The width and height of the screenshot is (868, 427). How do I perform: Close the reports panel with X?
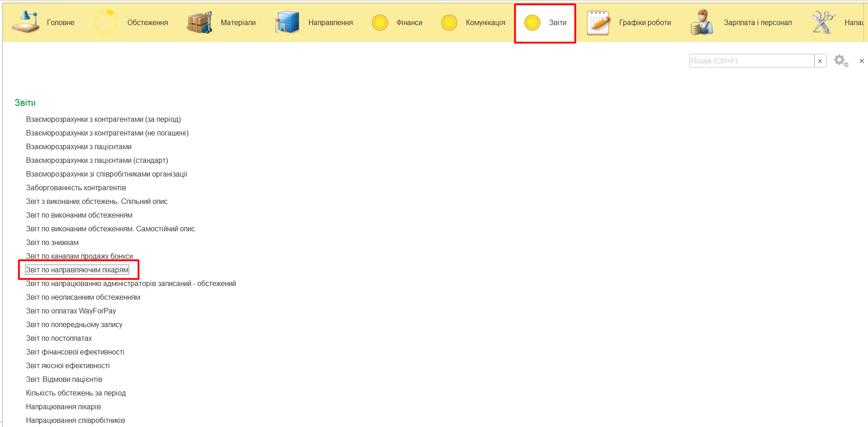[x=862, y=61]
